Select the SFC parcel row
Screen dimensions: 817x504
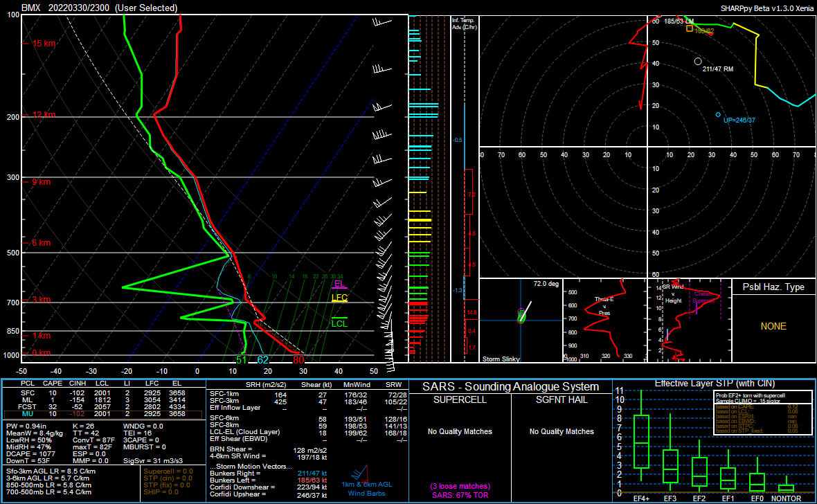[102, 393]
